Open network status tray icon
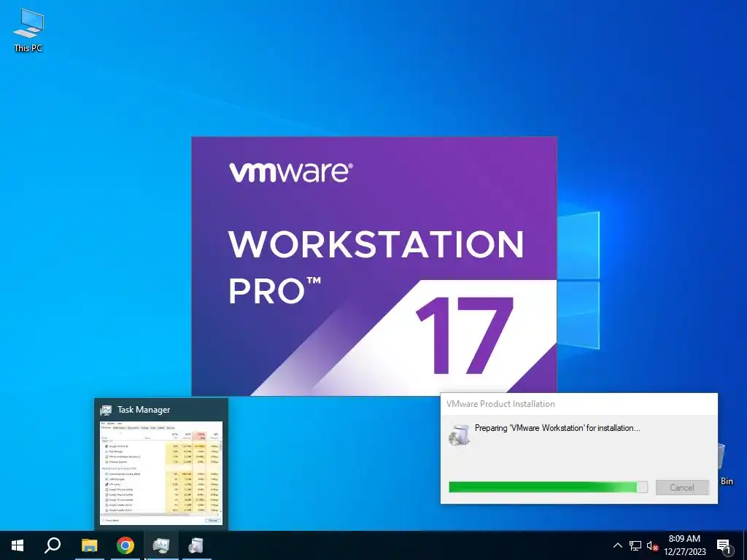This screenshot has height=560, width=747. [x=635, y=545]
